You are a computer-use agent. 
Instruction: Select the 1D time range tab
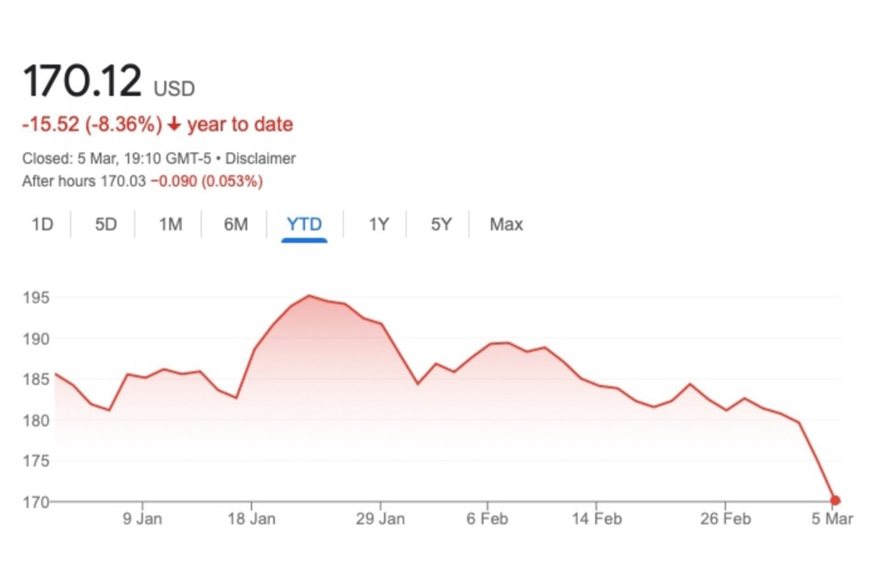coord(42,225)
